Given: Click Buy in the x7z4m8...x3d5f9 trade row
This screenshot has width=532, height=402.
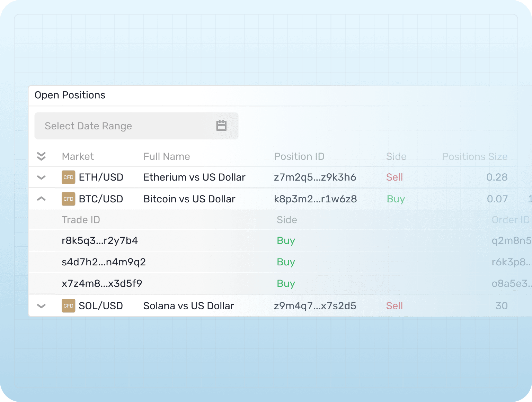Looking at the screenshot, I should click(x=286, y=283).
